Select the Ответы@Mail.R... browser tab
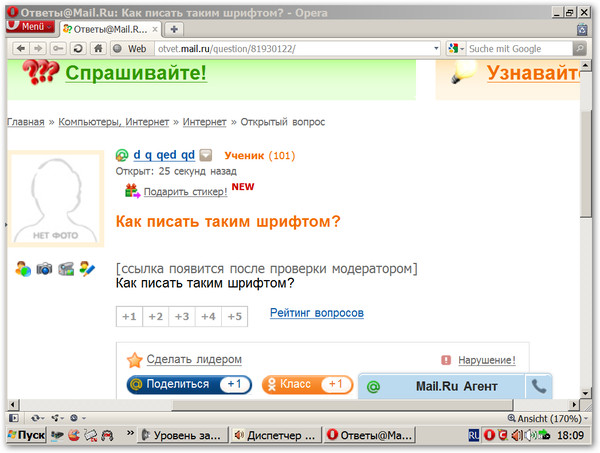This screenshot has width=600, height=453. click(x=110, y=29)
